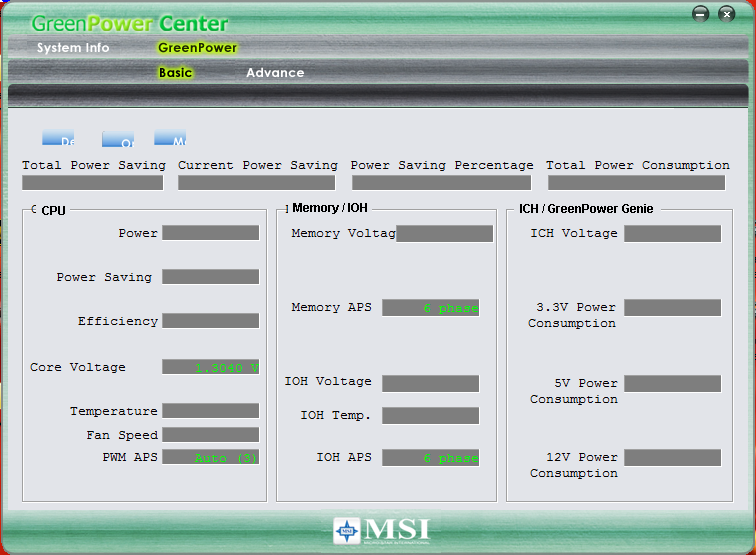Click the Memory APS '6 phase' value

click(x=431, y=308)
